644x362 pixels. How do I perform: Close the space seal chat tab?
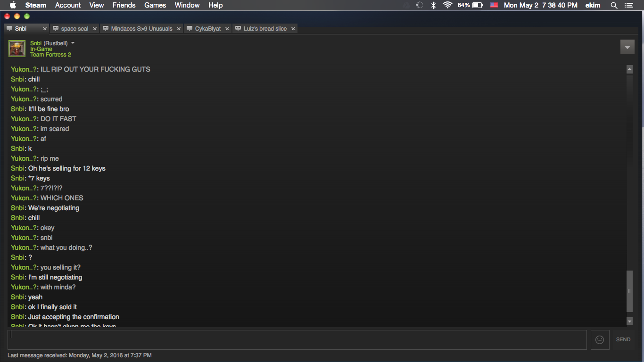95,29
